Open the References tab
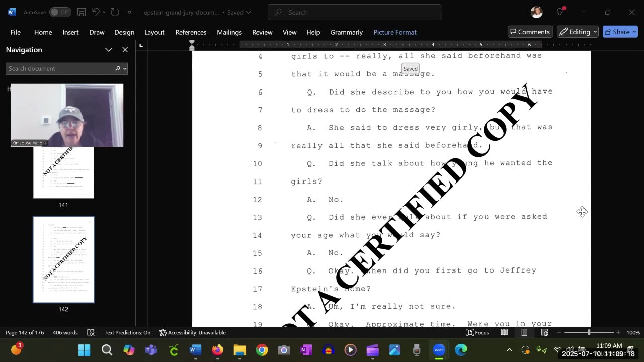The height and width of the screenshot is (362, 644). [191, 32]
